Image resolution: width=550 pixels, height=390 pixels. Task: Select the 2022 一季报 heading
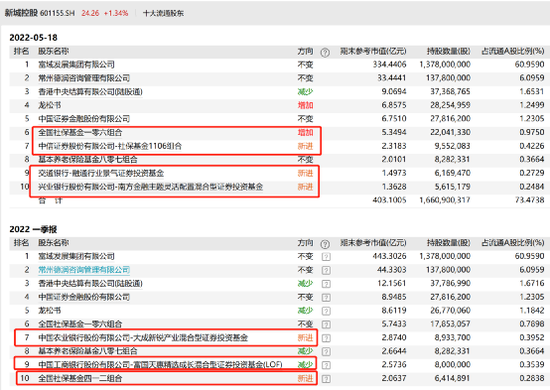click(x=33, y=229)
